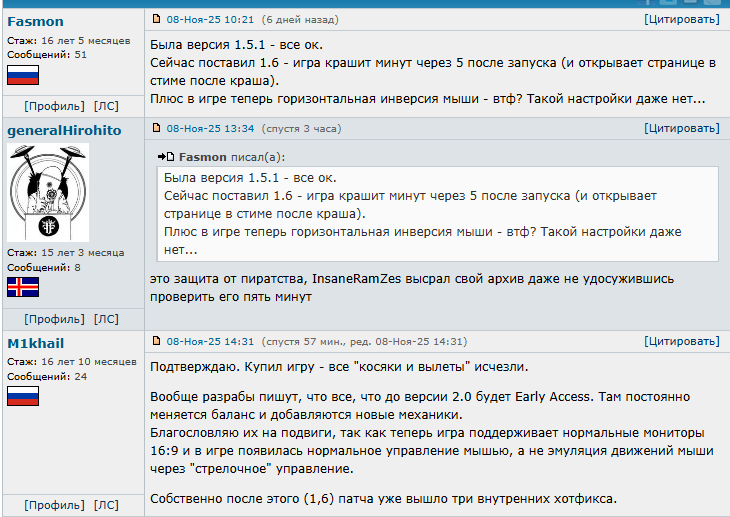This screenshot has height=517, width=730.
Task: Click ЛС under M1khail's user panel
Action: 106,504
